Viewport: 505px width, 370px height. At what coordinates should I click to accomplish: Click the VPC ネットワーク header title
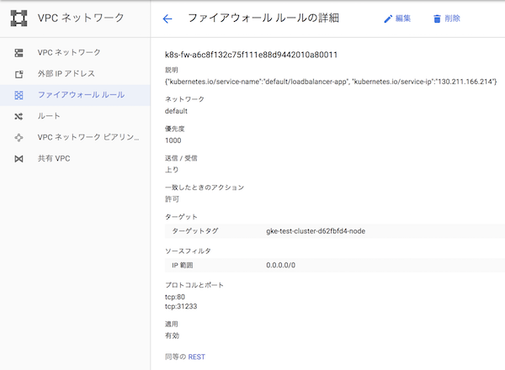(81, 18)
